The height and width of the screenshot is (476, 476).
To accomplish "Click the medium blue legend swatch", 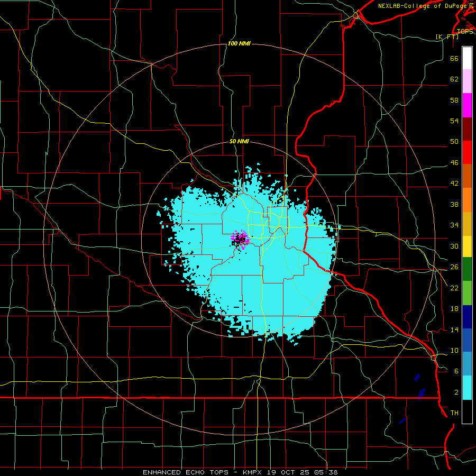I will [x=467, y=340].
